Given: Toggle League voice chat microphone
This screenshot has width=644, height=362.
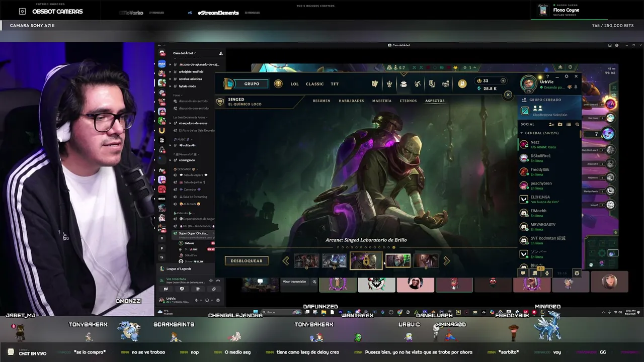Looking at the screenshot, I should (x=547, y=273).
